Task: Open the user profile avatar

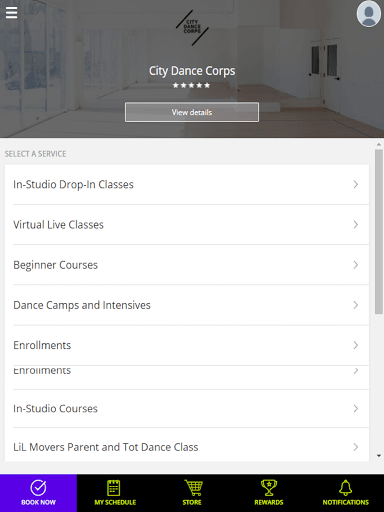Action: [369, 14]
